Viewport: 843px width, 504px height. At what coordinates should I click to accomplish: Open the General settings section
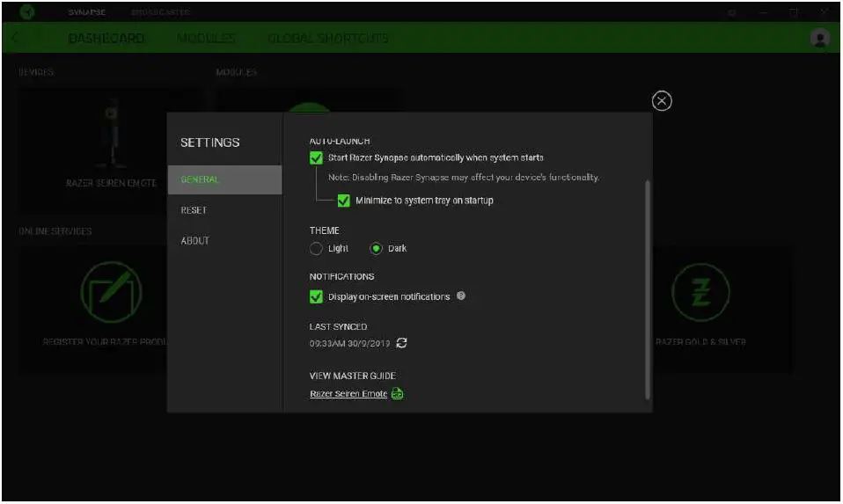224,179
